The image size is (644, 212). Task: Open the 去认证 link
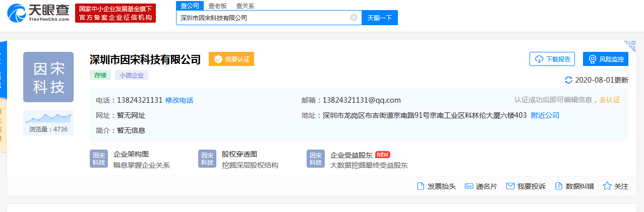click(610, 100)
